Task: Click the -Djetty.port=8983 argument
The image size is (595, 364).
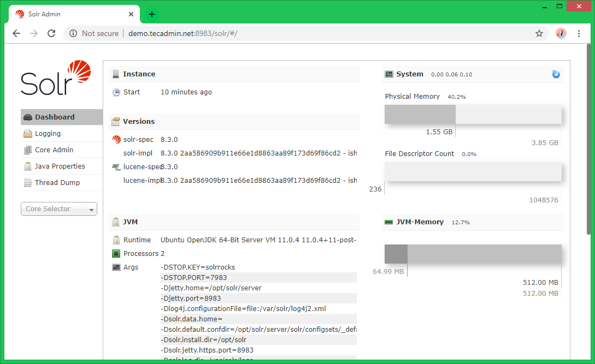Action: [x=258, y=299]
